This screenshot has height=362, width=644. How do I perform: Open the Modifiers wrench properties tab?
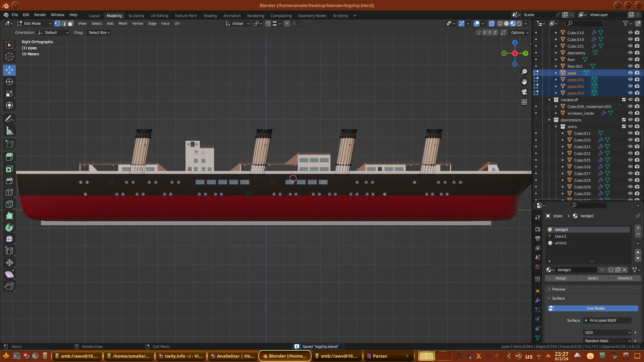(x=538, y=300)
